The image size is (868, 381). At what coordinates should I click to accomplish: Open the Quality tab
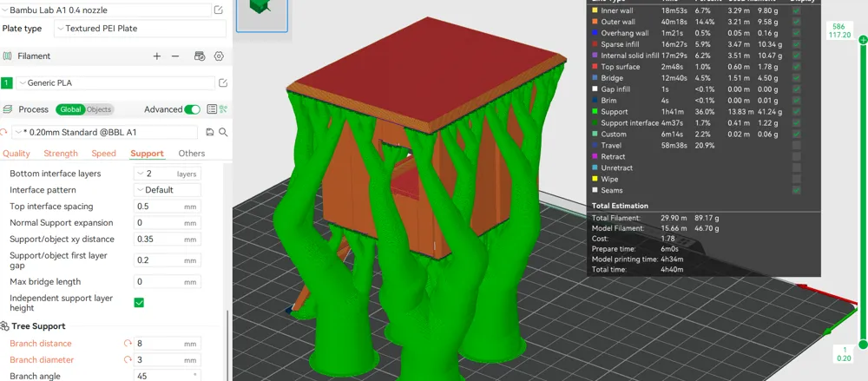(x=16, y=154)
